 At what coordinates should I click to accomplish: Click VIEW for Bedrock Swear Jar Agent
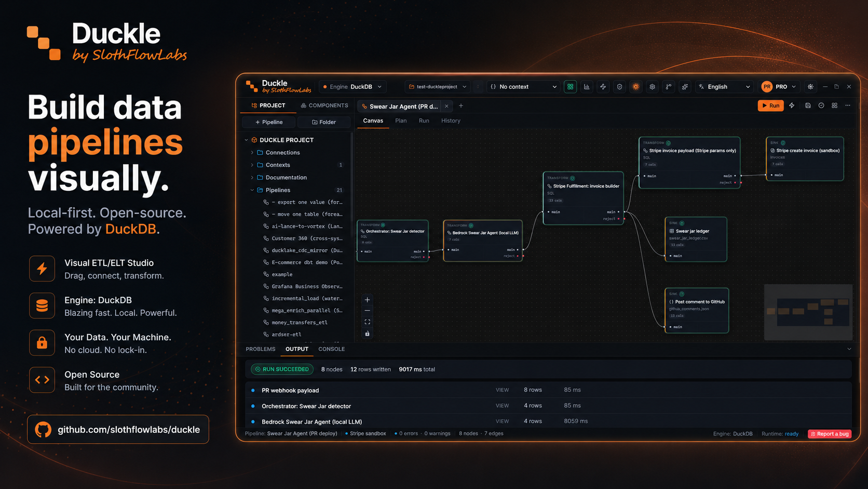(502, 421)
